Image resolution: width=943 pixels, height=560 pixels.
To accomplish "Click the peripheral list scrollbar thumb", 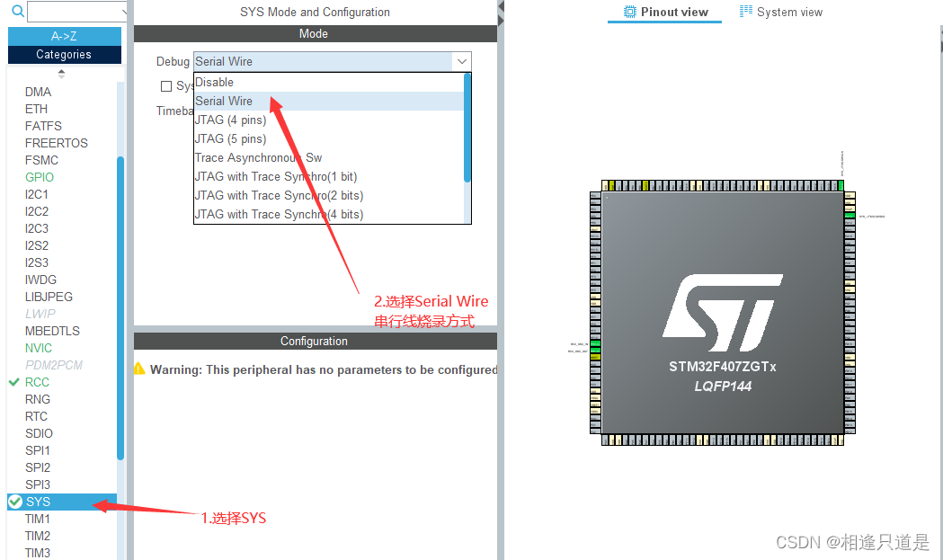I will tap(120, 308).
